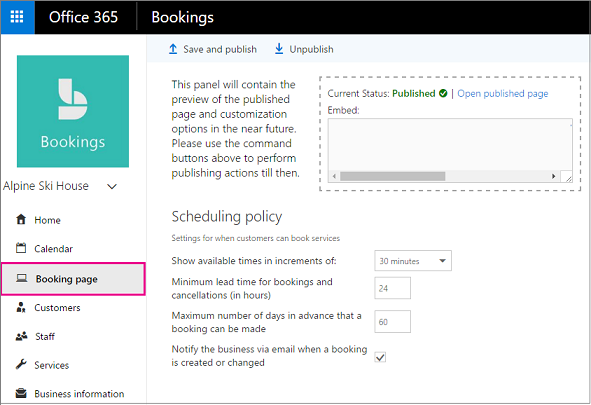
Task: Click the embed scrollbar right arrow
Action: coord(553,176)
